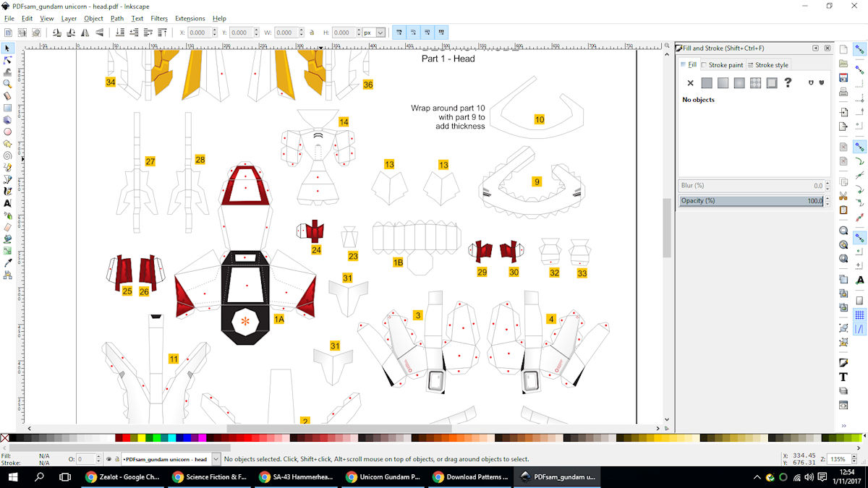The width and height of the screenshot is (868, 488).
Task: Select the Rectangle tool
Action: 7,108
